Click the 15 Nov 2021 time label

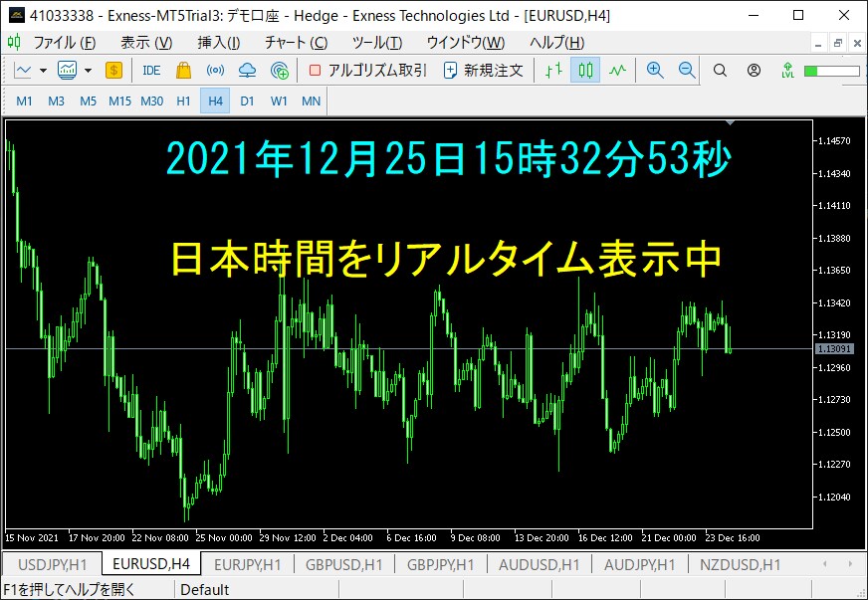(x=32, y=537)
